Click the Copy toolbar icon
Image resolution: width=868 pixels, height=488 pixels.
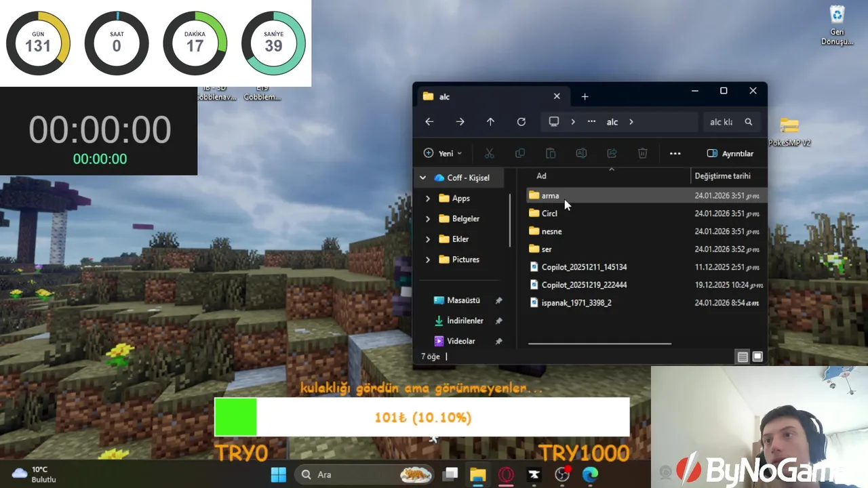520,153
